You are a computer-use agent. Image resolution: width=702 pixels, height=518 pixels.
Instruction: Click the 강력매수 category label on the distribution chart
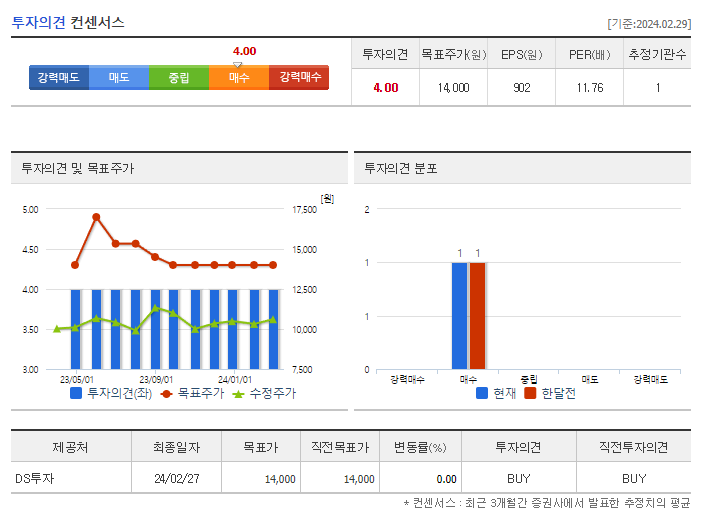tap(407, 380)
